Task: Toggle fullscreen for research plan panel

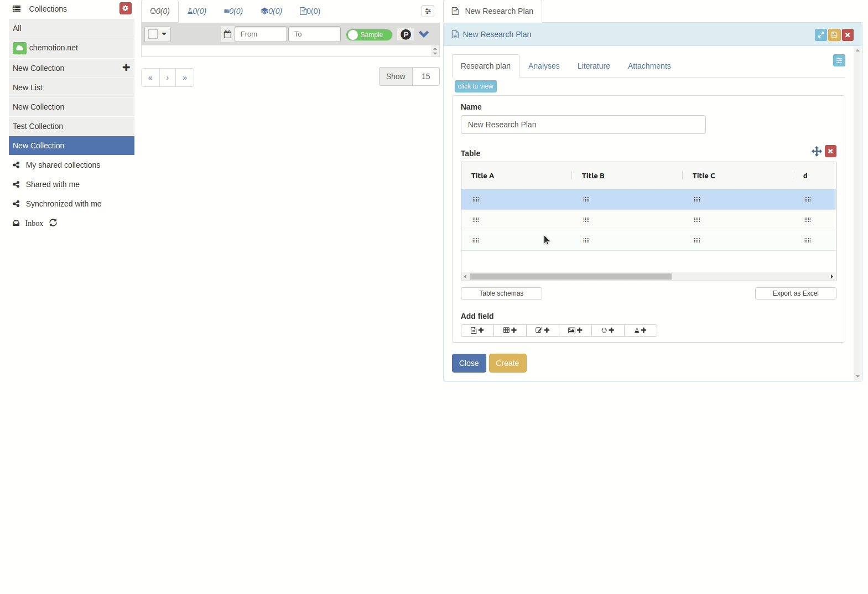Action: tap(820, 35)
